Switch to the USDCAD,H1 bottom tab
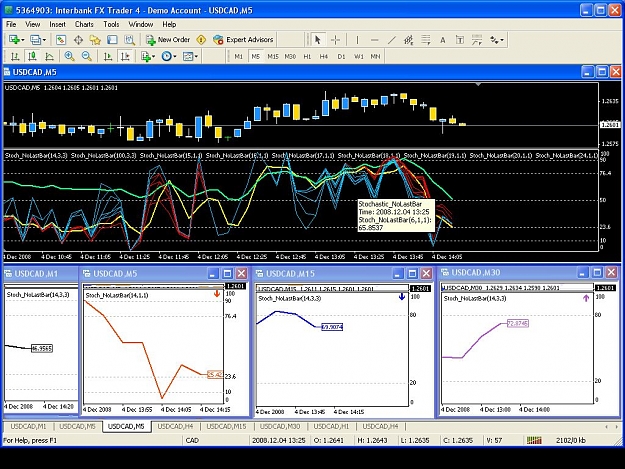 click(x=331, y=426)
